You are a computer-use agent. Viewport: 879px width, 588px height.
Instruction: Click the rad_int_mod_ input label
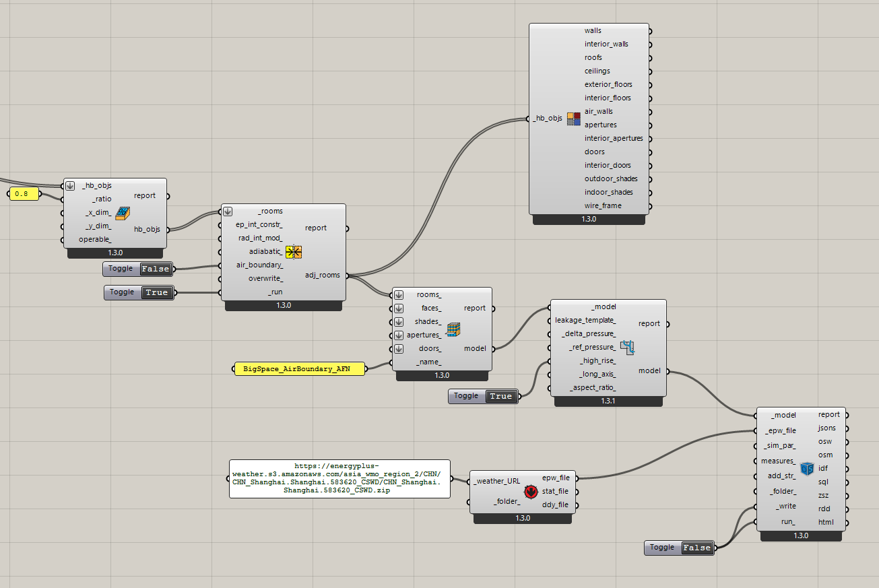tap(260, 238)
